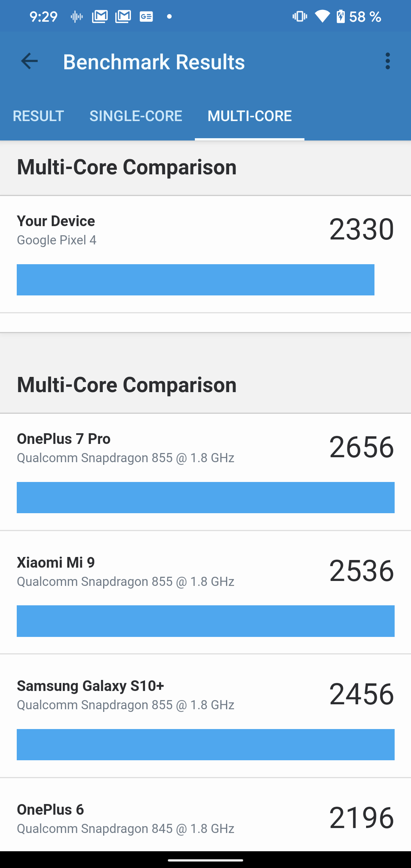The width and height of the screenshot is (411, 868).
Task: Tap the Google Pixel 4 score bar
Action: click(x=195, y=280)
